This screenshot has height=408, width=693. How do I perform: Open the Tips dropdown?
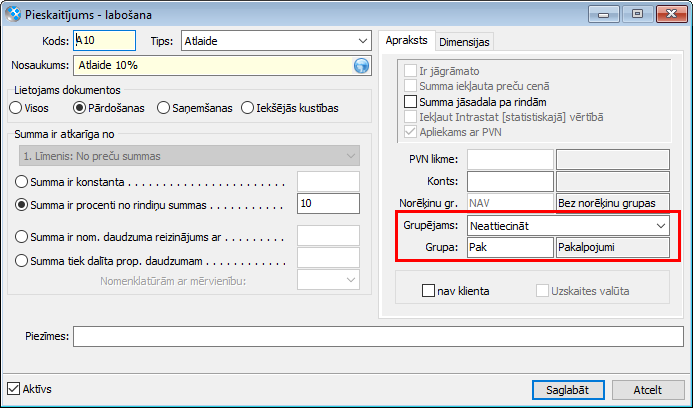click(361, 41)
